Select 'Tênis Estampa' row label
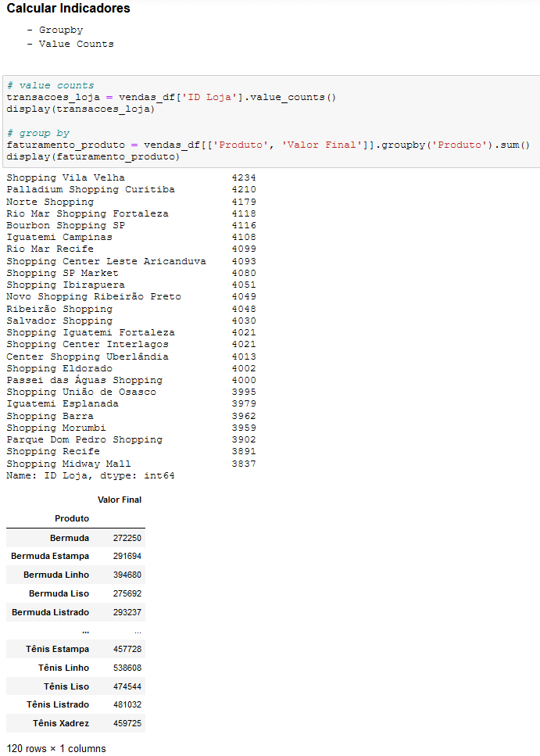The width and height of the screenshot is (540, 756). click(x=57, y=650)
